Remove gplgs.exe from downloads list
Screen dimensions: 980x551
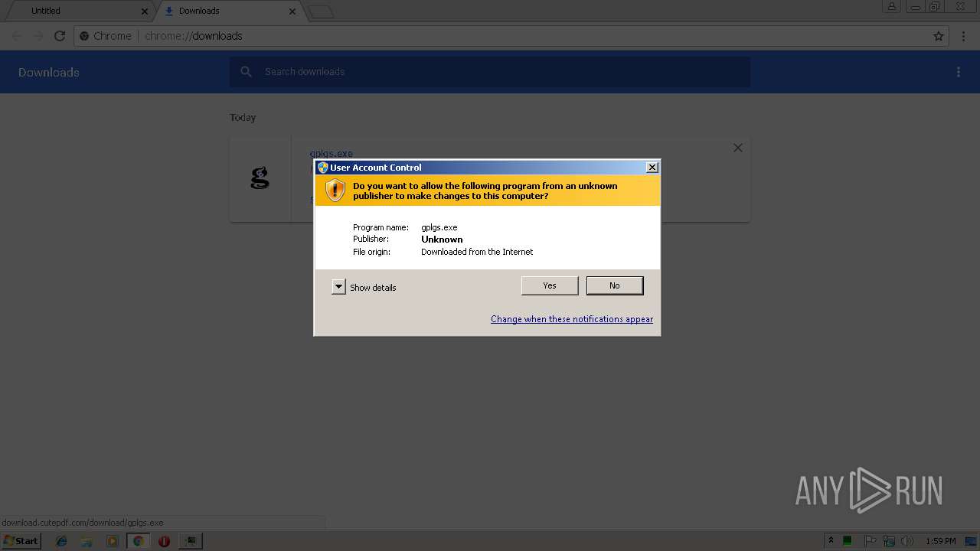click(x=738, y=148)
